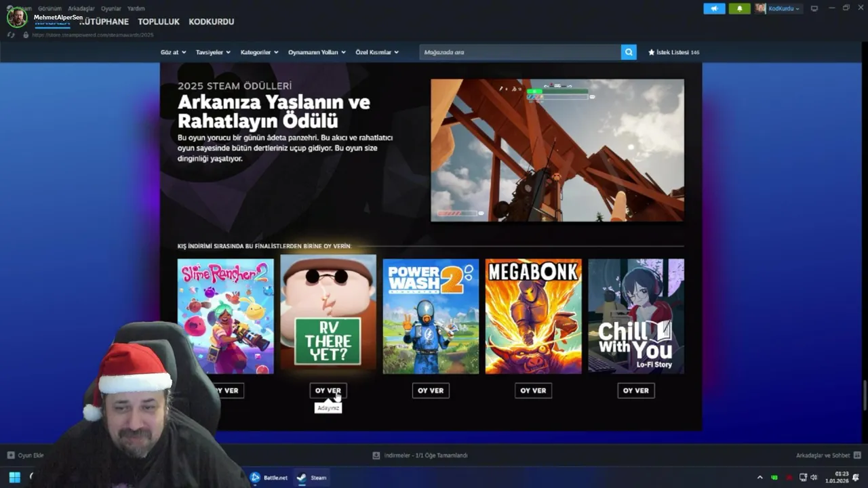Open the İstek Listesi wishlist link
This screenshot has height=488, width=868.
click(673, 52)
